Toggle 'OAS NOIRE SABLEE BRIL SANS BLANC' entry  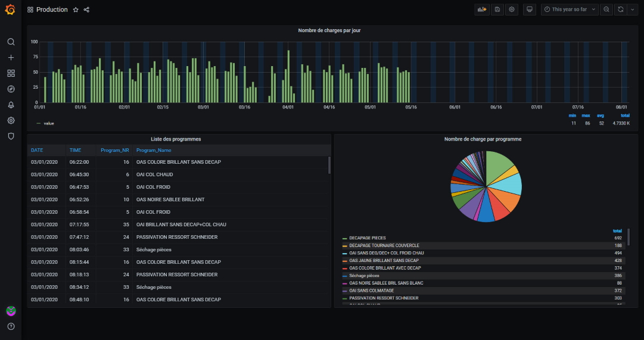coord(386,283)
